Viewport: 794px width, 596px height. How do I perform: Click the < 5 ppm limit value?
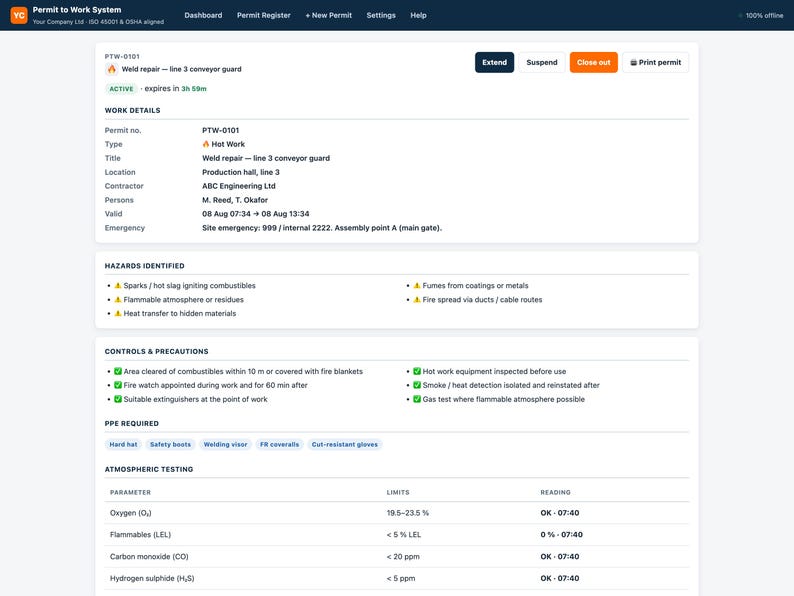tap(401, 578)
